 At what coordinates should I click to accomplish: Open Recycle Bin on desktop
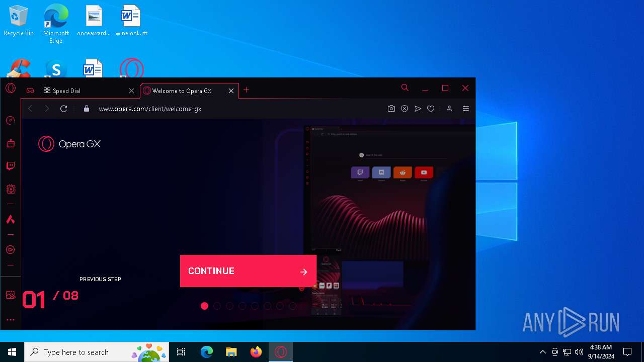[19, 21]
